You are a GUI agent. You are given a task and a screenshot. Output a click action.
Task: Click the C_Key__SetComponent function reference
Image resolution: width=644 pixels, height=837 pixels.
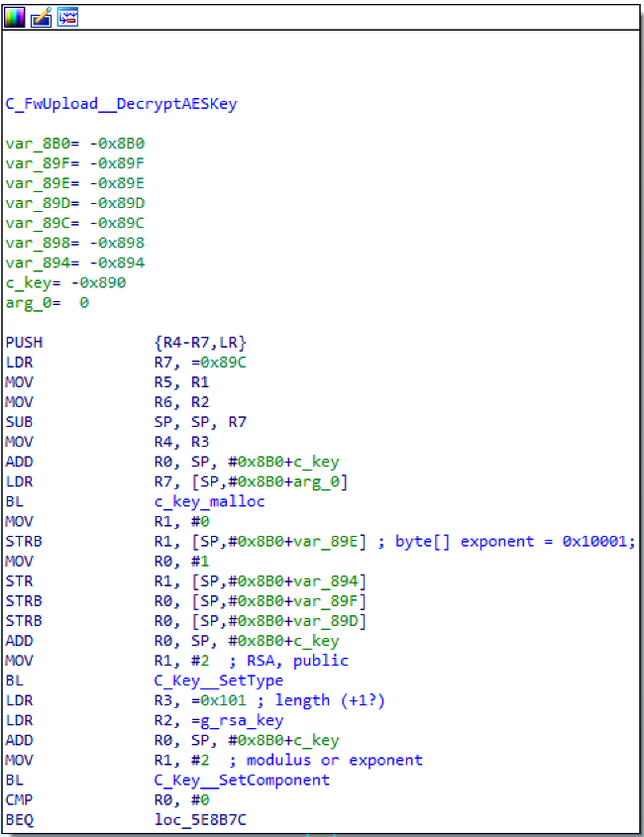[237, 780]
